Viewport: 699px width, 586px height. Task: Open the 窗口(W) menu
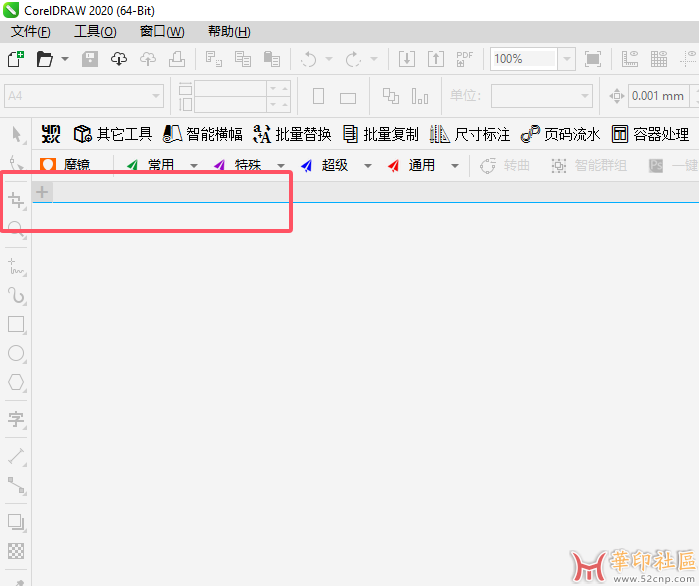point(162,32)
